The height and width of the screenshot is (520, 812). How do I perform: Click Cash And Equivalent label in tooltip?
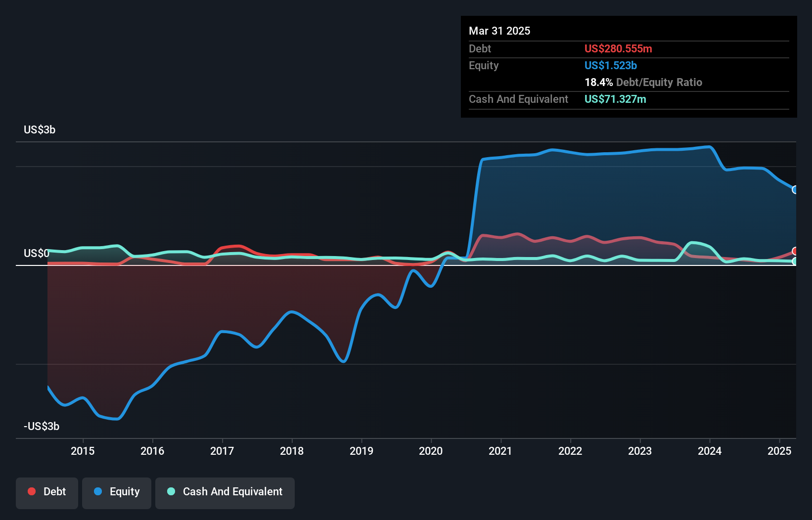click(x=518, y=99)
